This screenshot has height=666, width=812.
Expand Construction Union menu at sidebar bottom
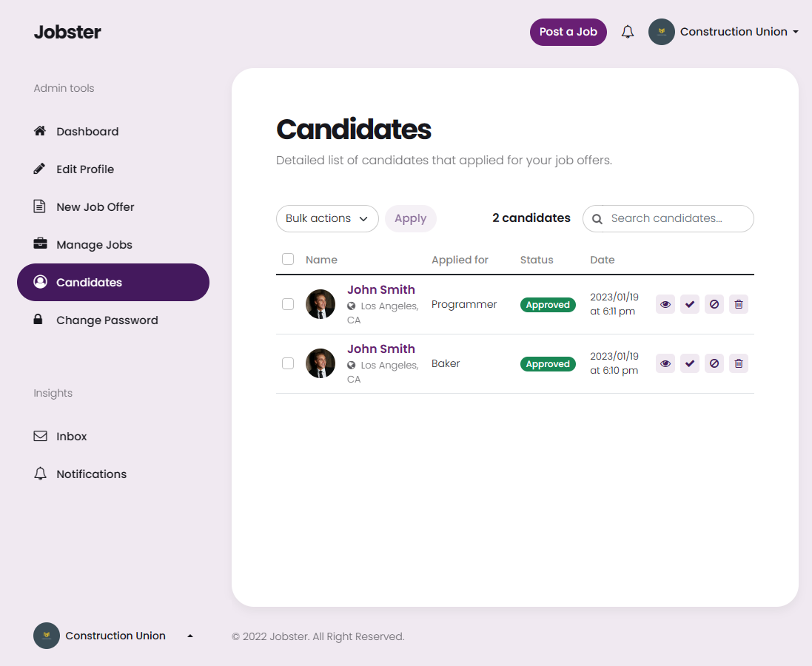coord(113,636)
